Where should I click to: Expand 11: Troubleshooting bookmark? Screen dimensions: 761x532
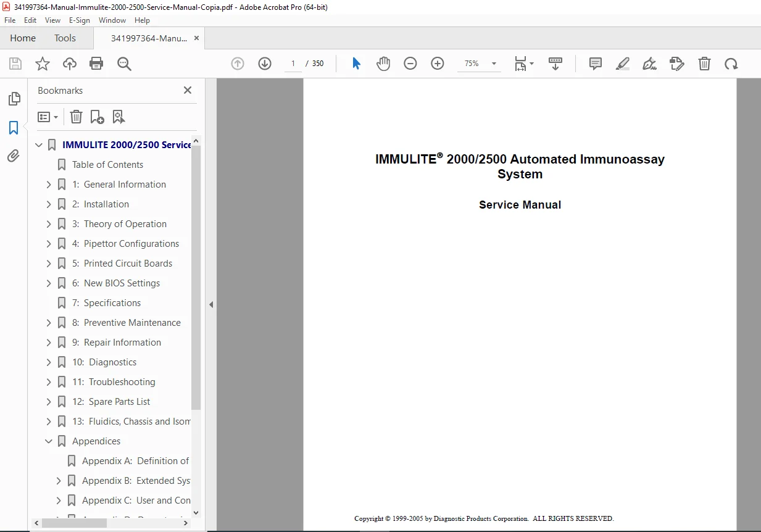point(49,382)
